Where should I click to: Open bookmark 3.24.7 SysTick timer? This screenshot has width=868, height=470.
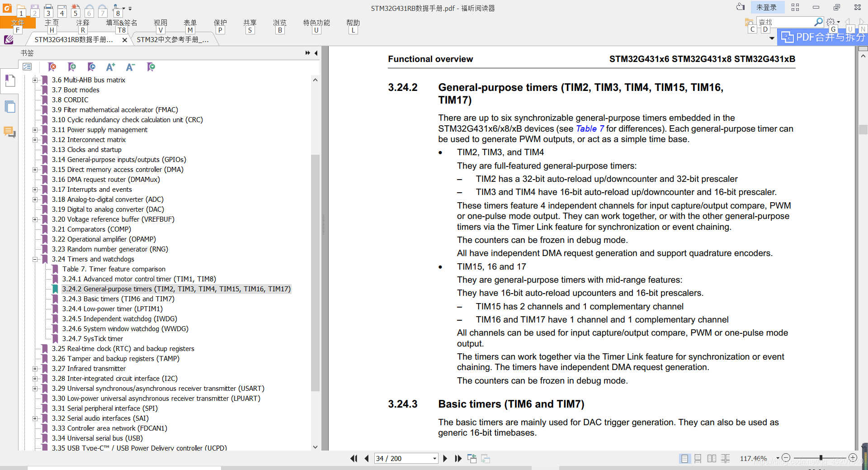(x=92, y=339)
